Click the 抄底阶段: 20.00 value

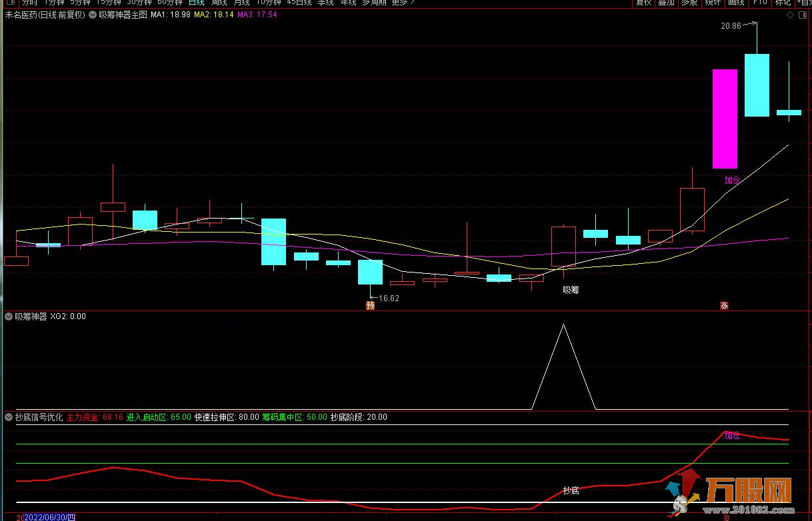click(x=359, y=417)
